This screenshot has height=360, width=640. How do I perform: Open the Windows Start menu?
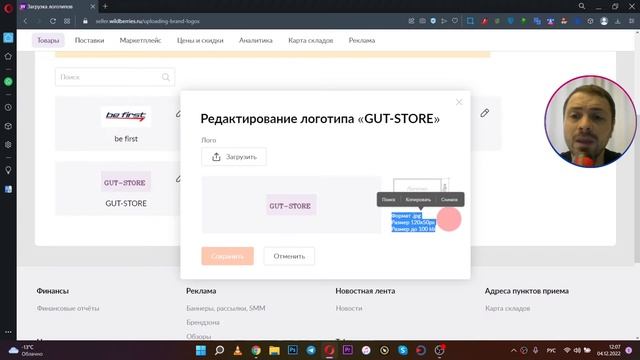pyautogui.click(x=201, y=350)
